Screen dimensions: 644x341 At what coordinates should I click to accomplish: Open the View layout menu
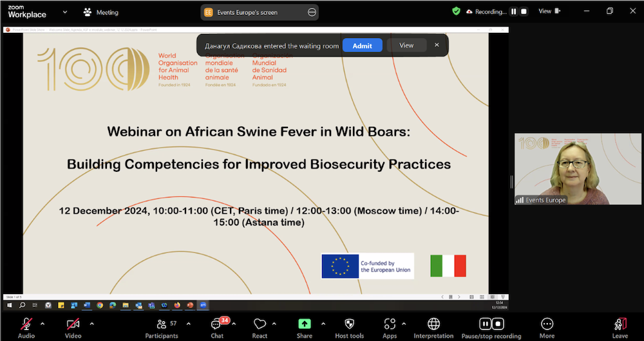(x=549, y=11)
